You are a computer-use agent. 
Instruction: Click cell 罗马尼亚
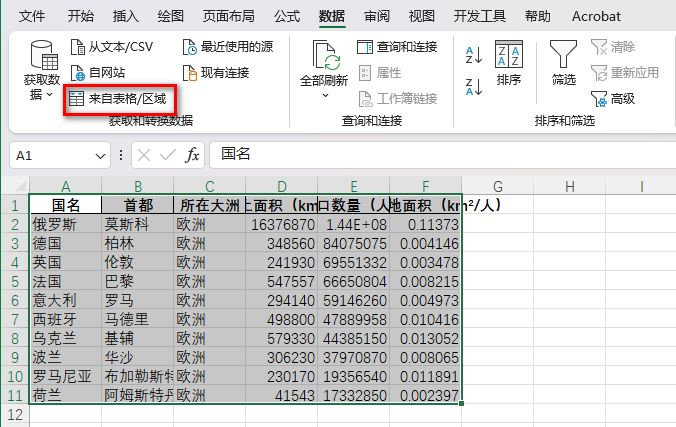66,376
